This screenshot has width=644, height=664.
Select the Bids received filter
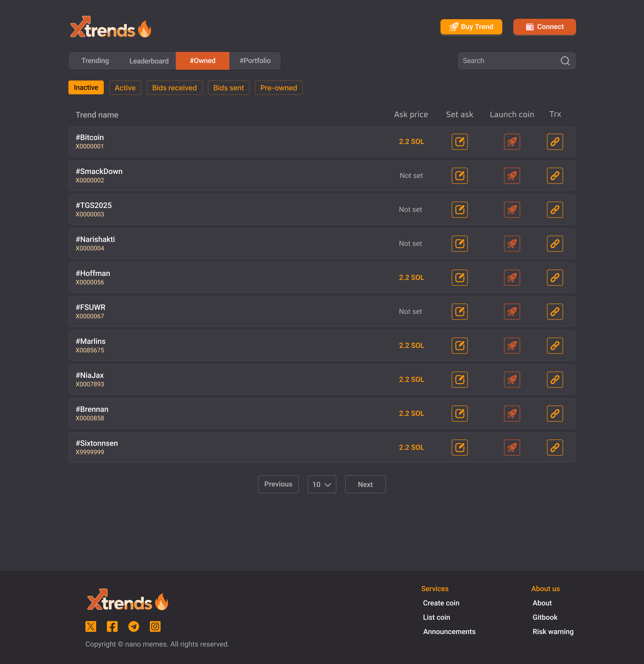[x=174, y=88]
